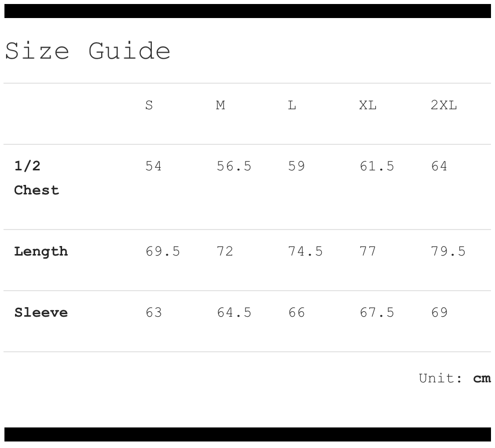Click sleeve value 67.5 for size XL
The image size is (495, 448).
(377, 313)
